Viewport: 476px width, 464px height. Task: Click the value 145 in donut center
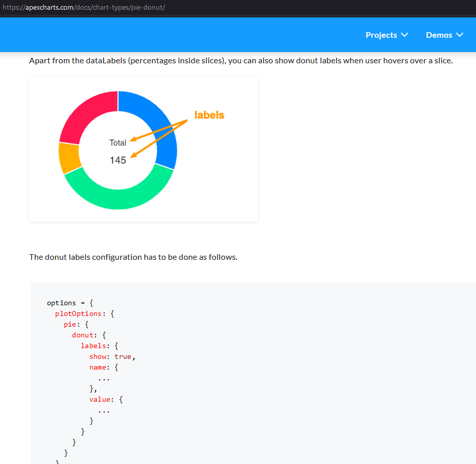(117, 160)
